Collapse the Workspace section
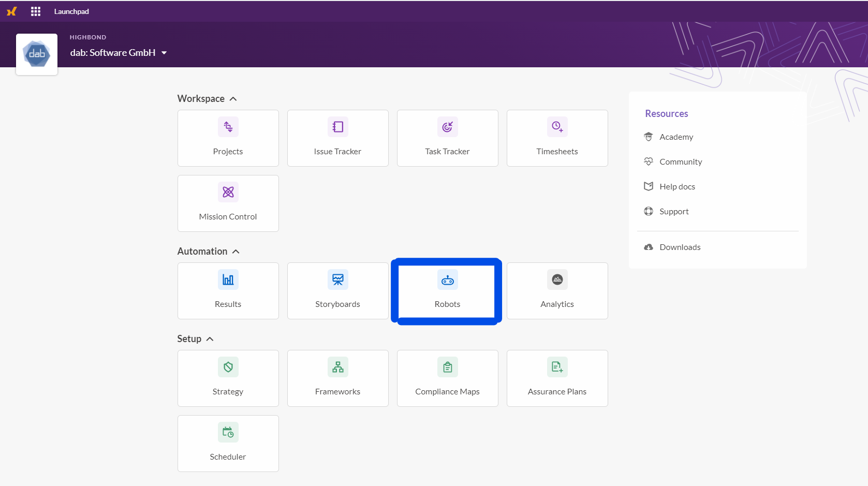 (x=233, y=99)
